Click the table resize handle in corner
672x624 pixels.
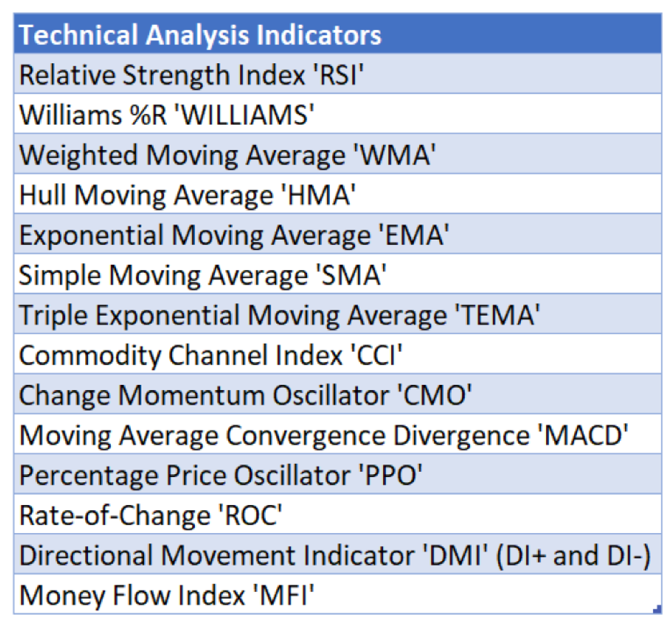point(657,609)
